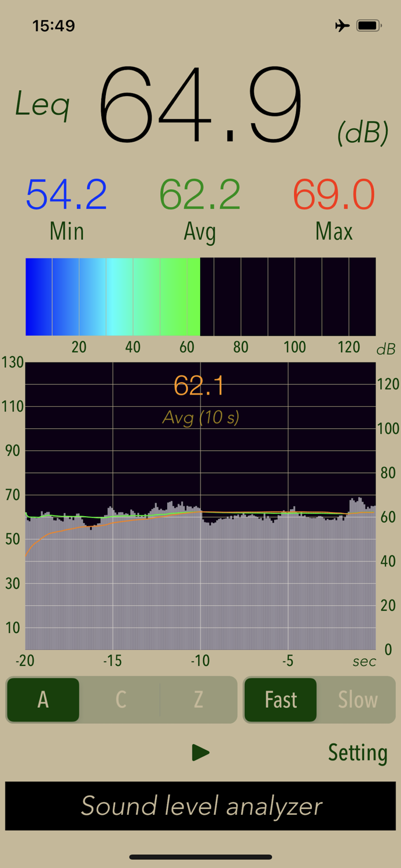Select A frequency weighting

pyautogui.click(x=43, y=700)
